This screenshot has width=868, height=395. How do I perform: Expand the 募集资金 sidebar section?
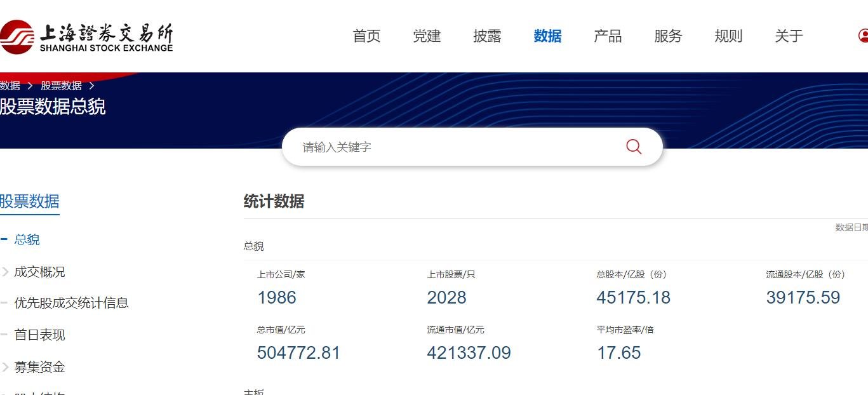click(39, 367)
